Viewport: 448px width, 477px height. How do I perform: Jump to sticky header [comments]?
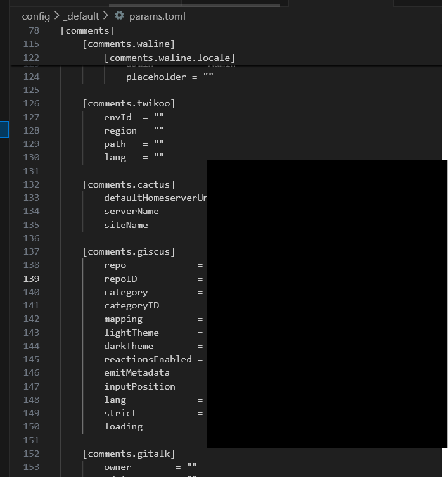click(87, 30)
